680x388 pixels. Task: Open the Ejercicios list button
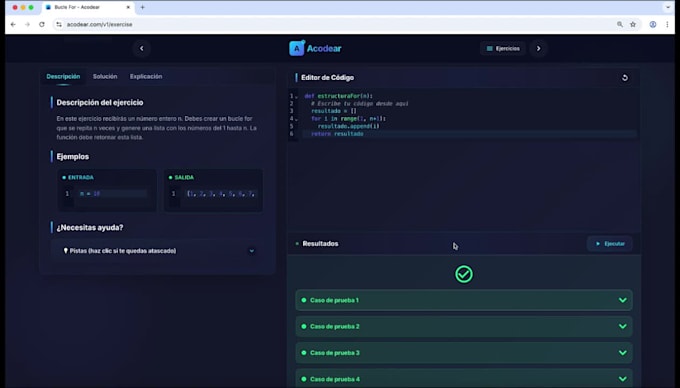click(x=503, y=49)
